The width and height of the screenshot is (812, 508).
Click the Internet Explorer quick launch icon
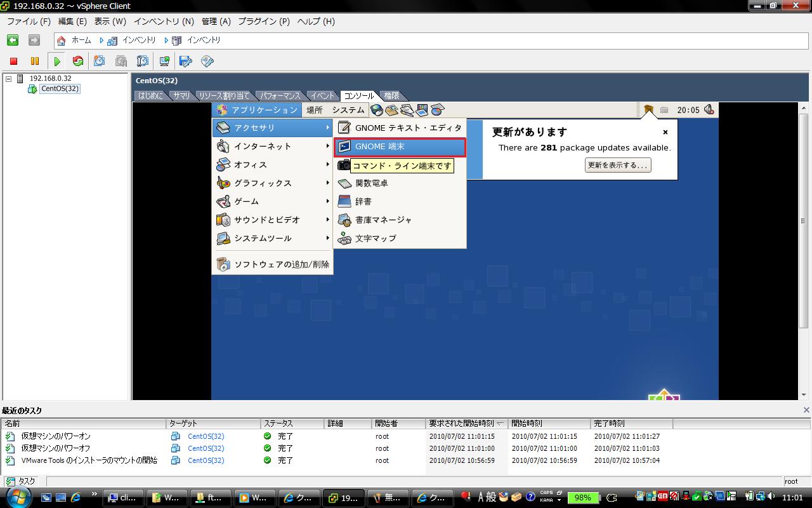pyautogui.click(x=77, y=498)
